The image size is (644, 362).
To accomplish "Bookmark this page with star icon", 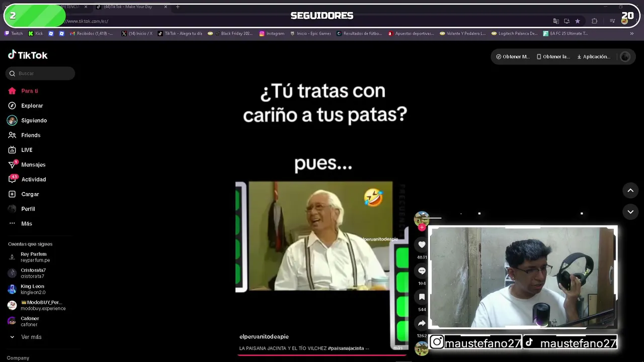I will [x=578, y=21].
